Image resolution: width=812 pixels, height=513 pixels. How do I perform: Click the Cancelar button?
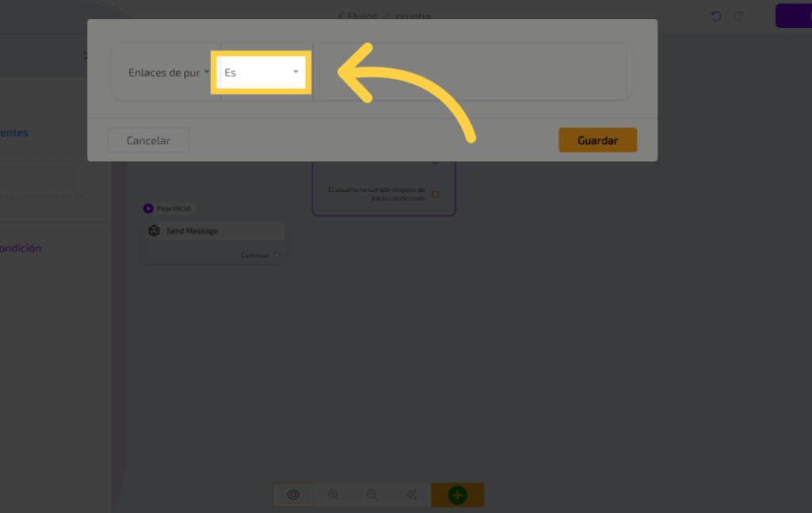point(148,140)
